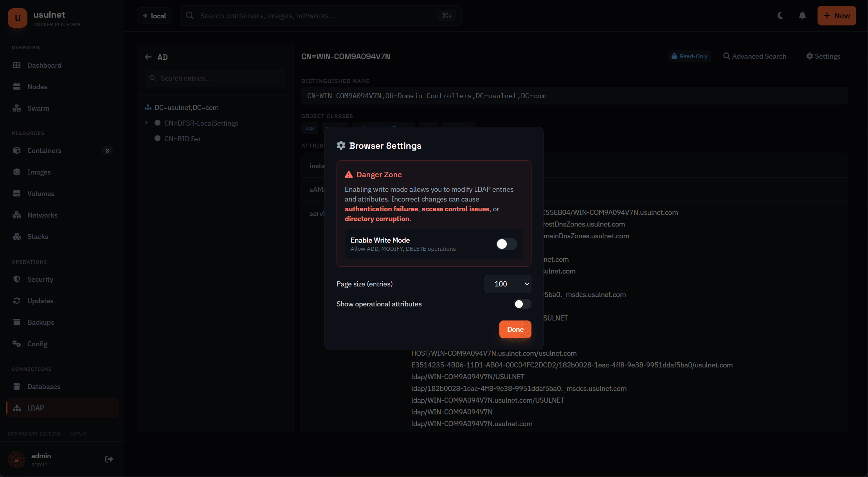Expand the CN=DFSR-LocalSettings tree node
Screen dimensions: 868x477
coord(147,123)
